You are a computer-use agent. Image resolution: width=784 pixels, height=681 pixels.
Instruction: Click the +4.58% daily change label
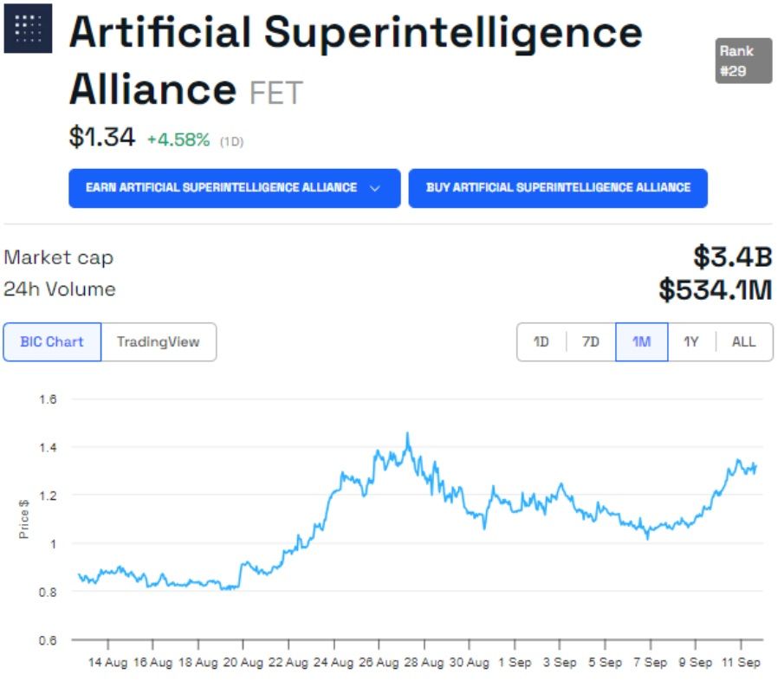178,139
